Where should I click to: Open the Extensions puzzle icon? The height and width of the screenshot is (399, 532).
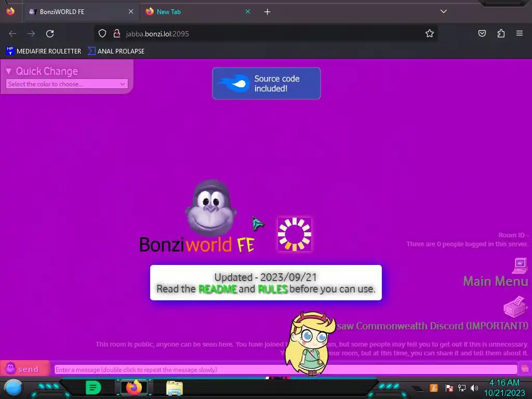pyautogui.click(x=501, y=33)
